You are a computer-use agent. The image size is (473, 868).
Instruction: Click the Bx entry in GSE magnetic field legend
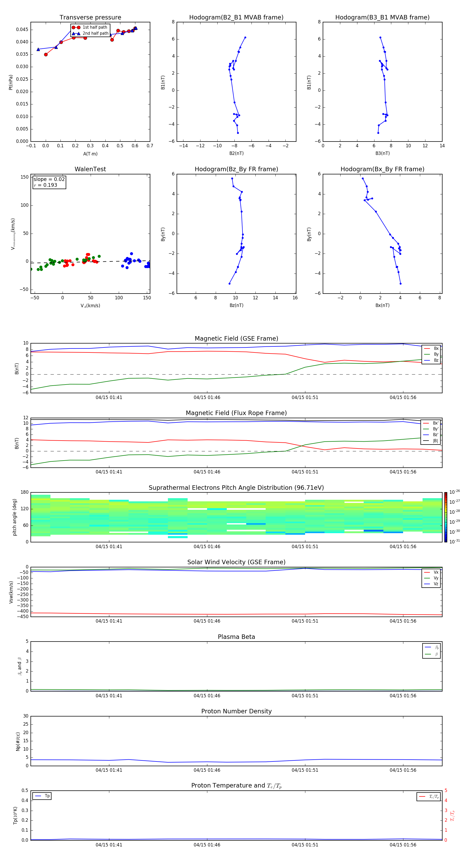tap(431, 349)
